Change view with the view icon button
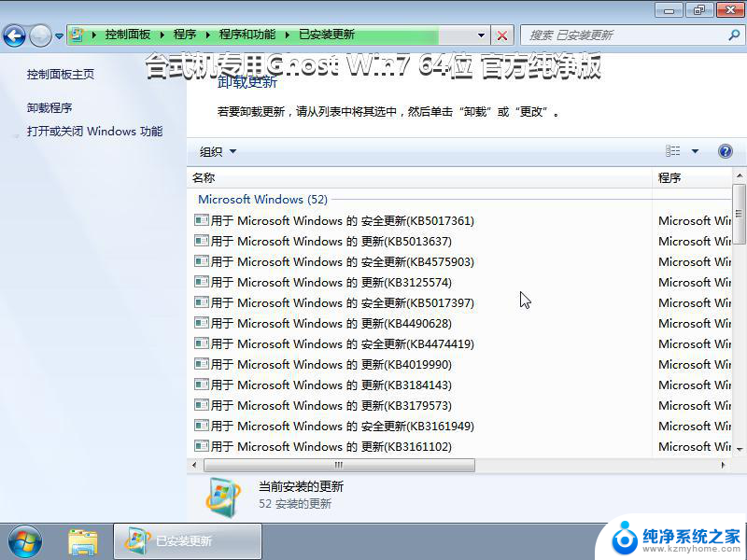The image size is (747, 560). point(672,151)
